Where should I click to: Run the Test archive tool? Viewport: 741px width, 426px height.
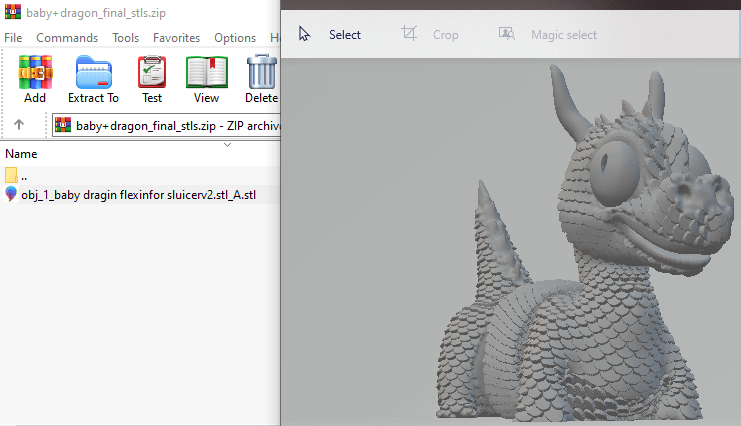[x=152, y=79]
